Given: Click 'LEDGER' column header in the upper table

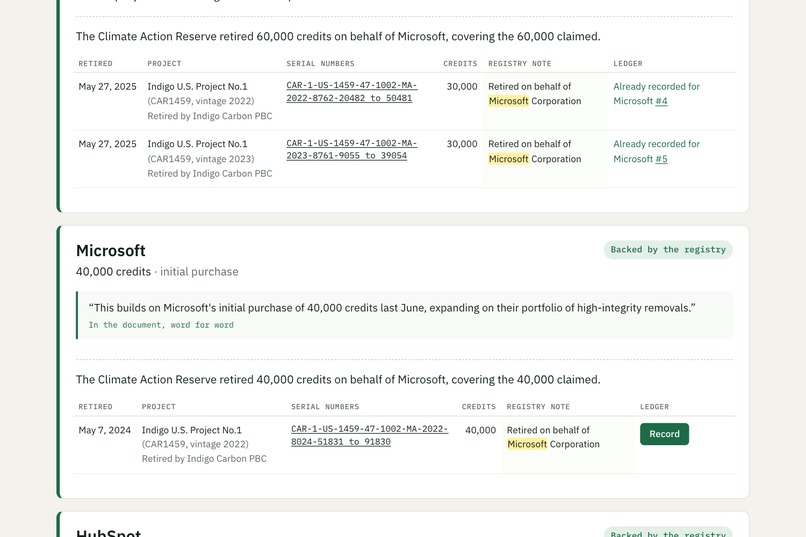Looking at the screenshot, I should [628, 64].
